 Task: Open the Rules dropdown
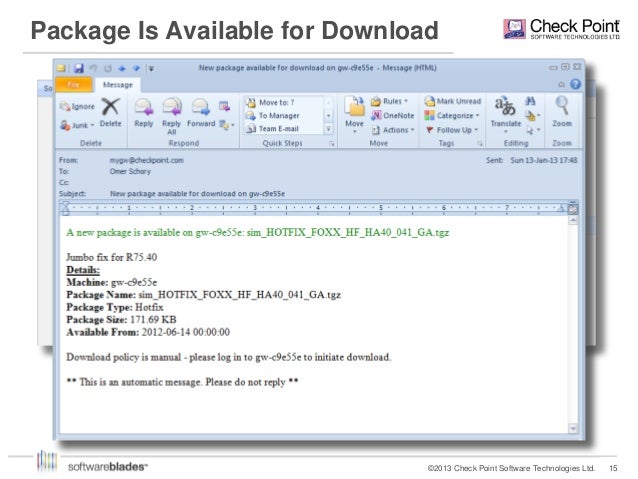coord(389,101)
